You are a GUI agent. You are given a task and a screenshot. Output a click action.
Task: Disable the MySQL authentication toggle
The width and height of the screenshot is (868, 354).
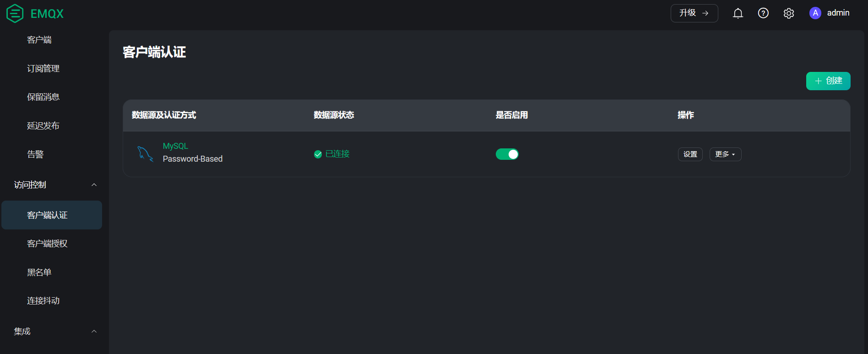507,154
